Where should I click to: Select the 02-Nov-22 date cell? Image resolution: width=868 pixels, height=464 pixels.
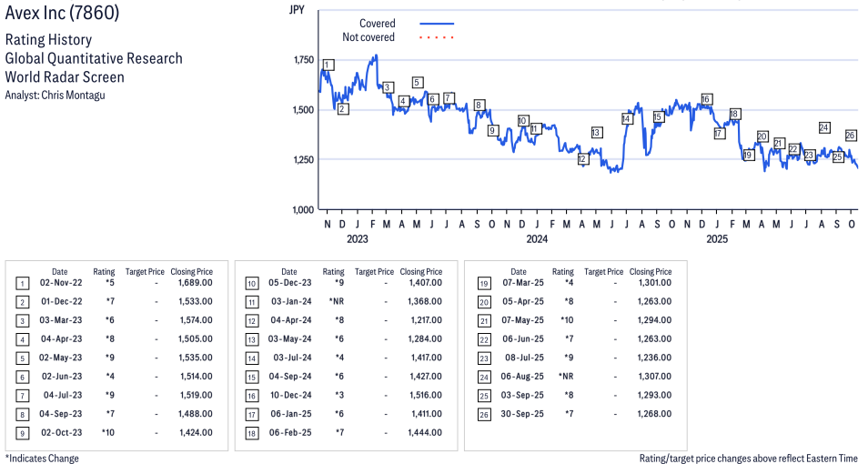tap(59, 283)
